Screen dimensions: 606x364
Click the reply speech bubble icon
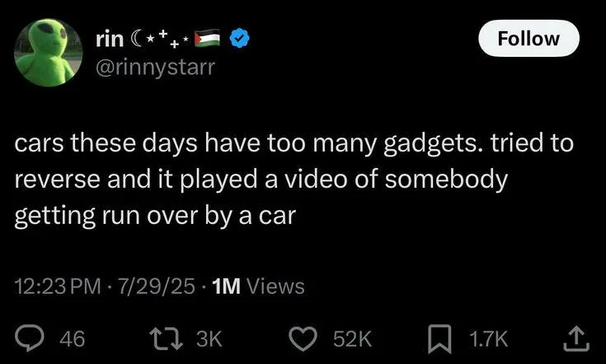tap(31, 337)
